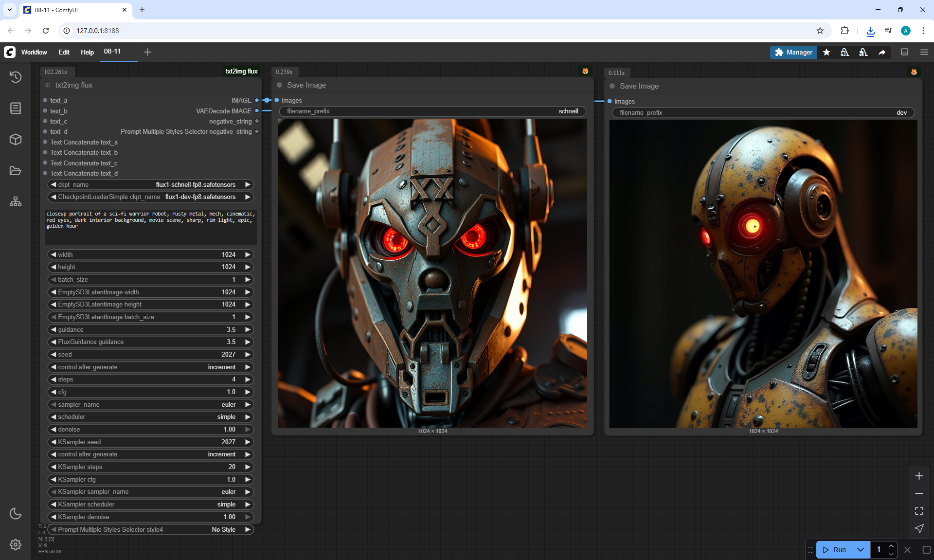
Task: Open the queue history sidebar icon
Action: click(x=16, y=77)
